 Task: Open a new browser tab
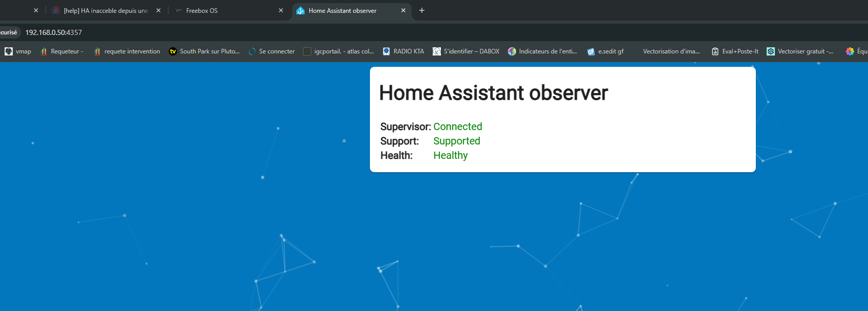(422, 10)
